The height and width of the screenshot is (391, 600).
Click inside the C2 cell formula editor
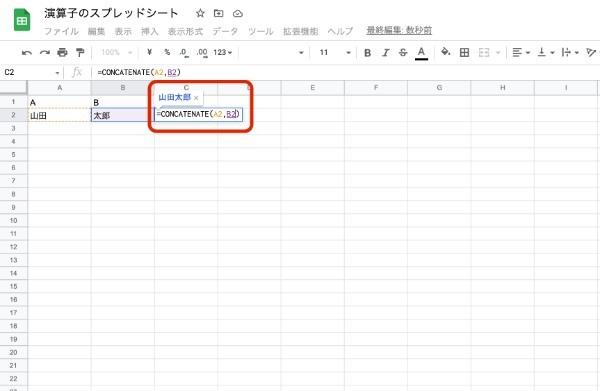coord(198,114)
